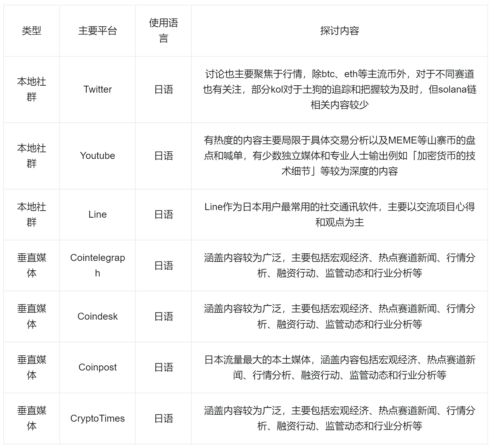The height and width of the screenshot is (448, 493).
Task: Click 日语 in the Cointelegraph row
Action: 164,265
